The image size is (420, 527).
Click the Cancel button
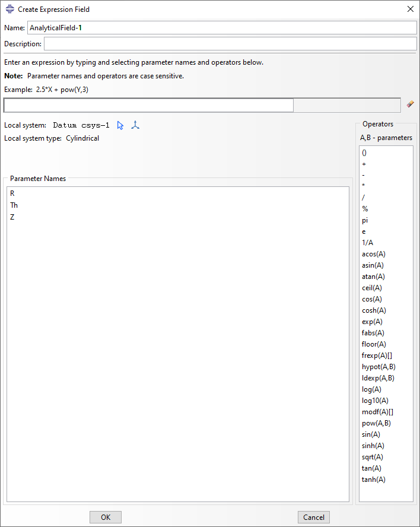(x=313, y=517)
